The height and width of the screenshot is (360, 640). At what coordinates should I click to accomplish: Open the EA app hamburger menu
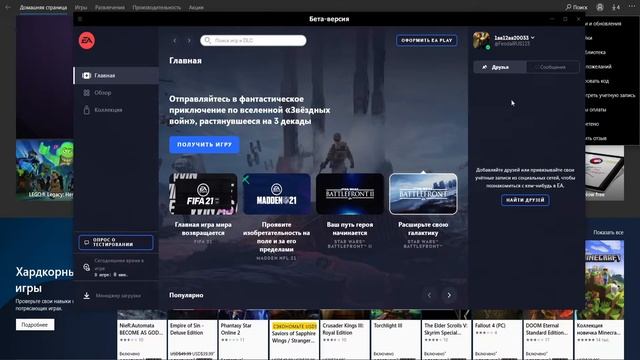pyautogui.click(x=80, y=19)
